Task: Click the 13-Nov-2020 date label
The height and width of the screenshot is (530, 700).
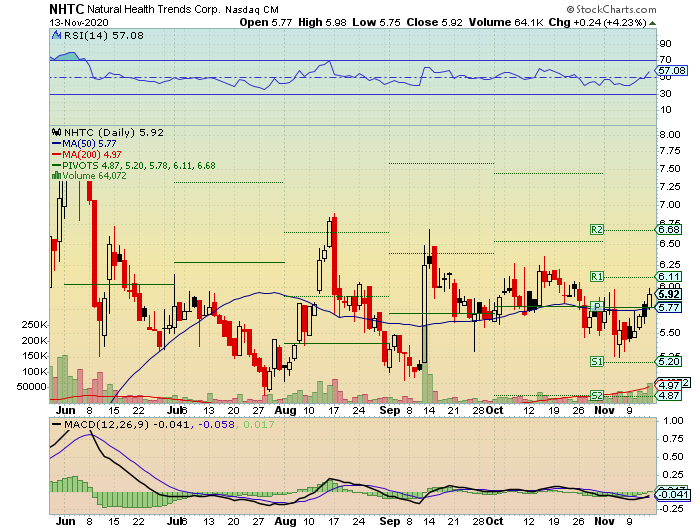Action: click(x=79, y=23)
